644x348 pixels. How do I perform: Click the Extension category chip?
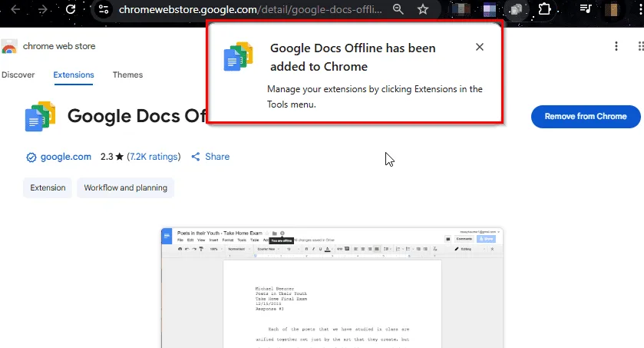point(48,187)
